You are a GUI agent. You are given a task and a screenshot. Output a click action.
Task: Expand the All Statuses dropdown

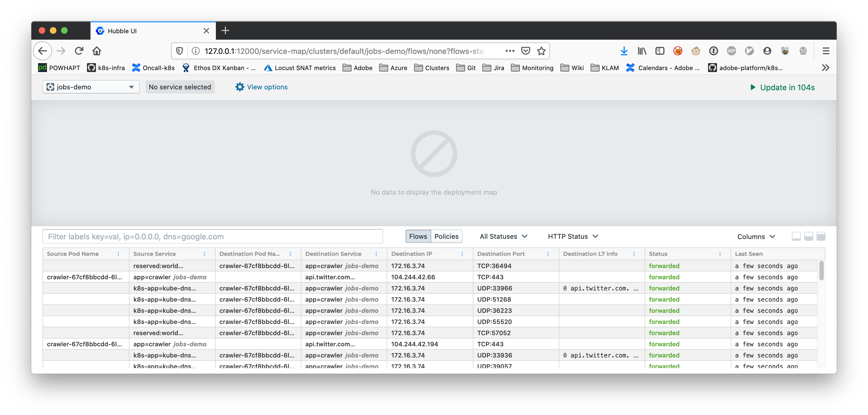pos(503,236)
